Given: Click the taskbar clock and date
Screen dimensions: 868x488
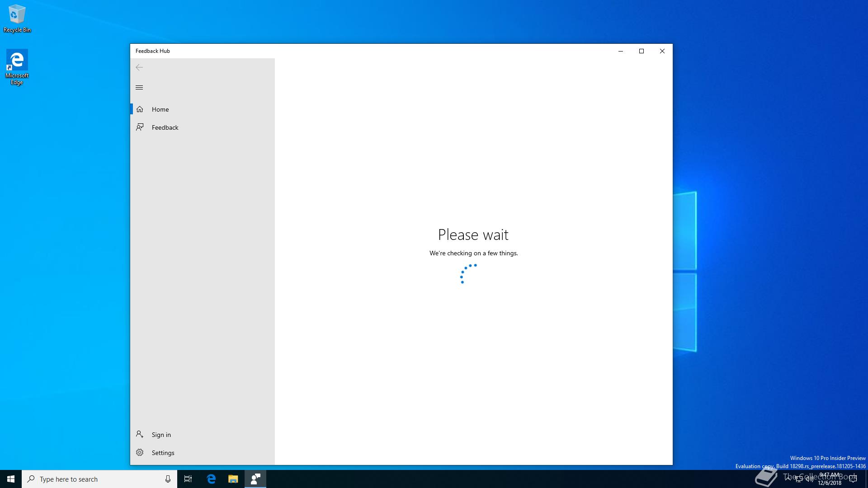Looking at the screenshot, I should point(830,479).
